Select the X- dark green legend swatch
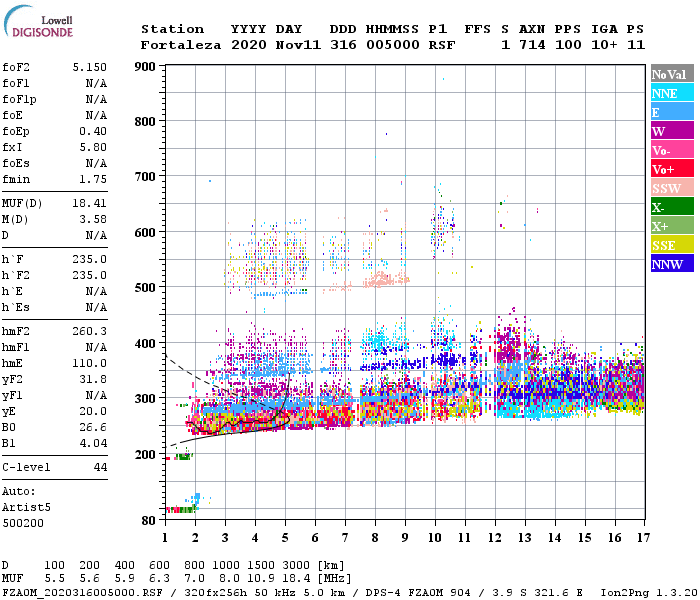This screenshot has width=700, height=600. pyautogui.click(x=672, y=207)
